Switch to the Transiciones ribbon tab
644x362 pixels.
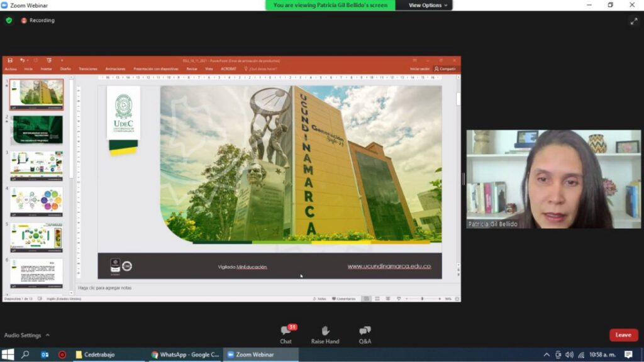point(88,69)
